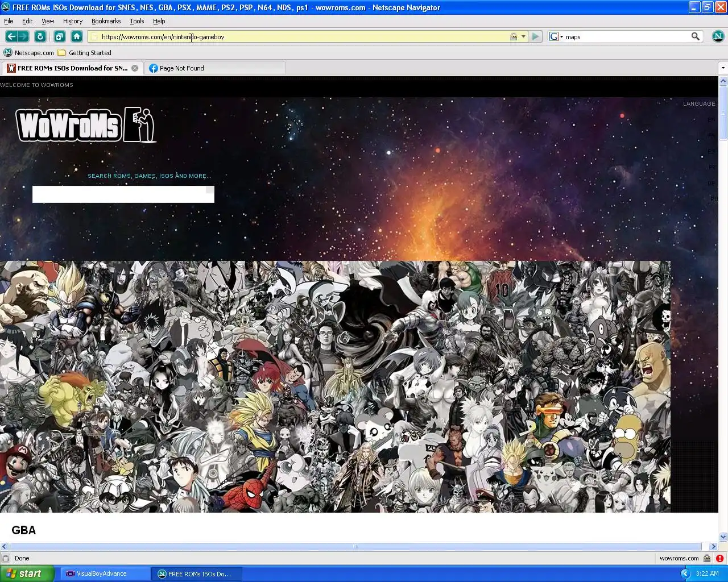This screenshot has width=728, height=582.
Task: Click the horizontal scrollbar right arrow
Action: pos(713,546)
